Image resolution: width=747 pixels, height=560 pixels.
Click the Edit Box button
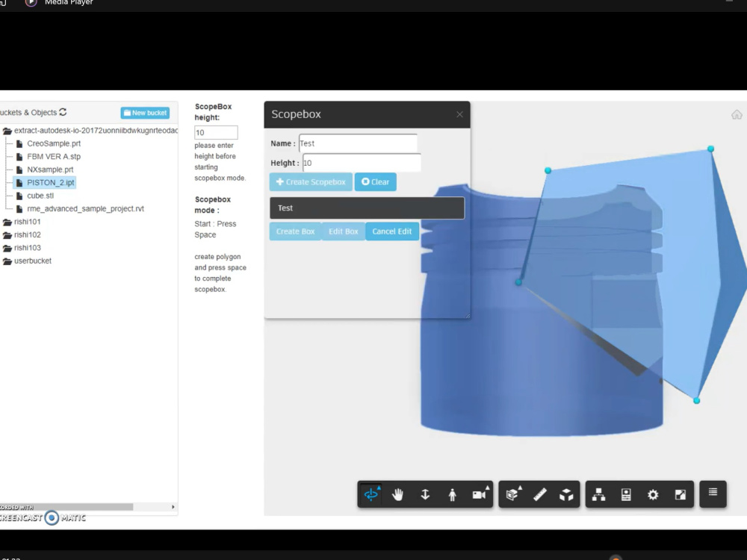343,231
